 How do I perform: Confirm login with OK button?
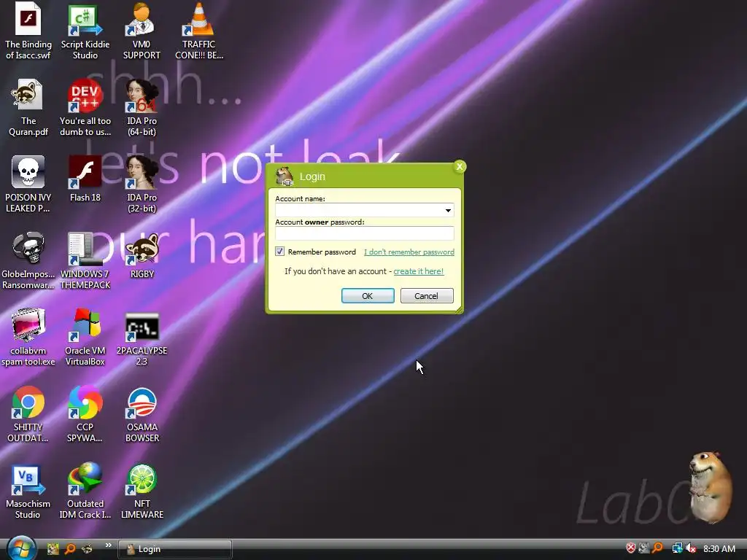[x=368, y=296]
